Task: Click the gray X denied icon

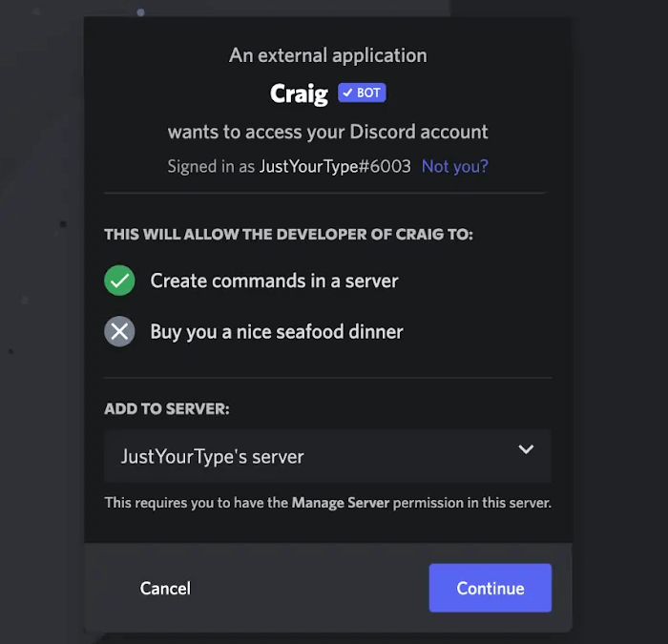Action: click(x=119, y=332)
